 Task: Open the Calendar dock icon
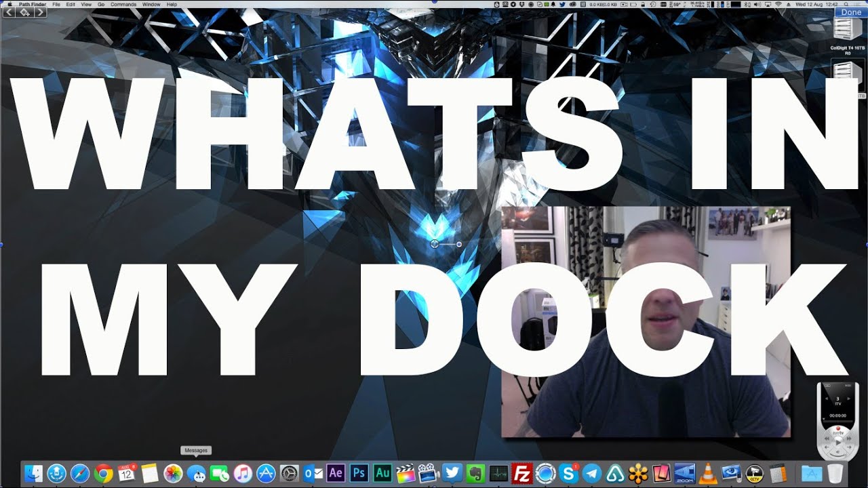tap(127, 473)
